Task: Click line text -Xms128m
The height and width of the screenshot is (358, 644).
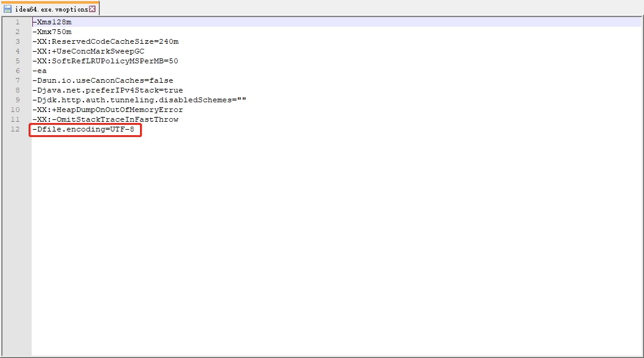Action: click(52, 22)
